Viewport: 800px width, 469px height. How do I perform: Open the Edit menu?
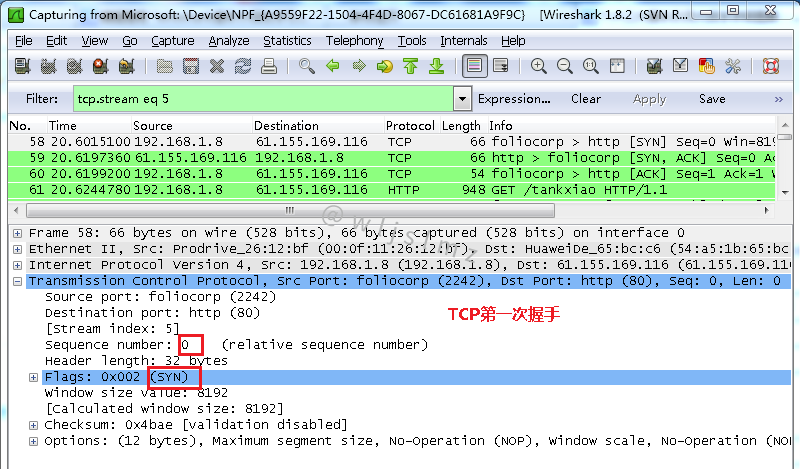[56, 41]
